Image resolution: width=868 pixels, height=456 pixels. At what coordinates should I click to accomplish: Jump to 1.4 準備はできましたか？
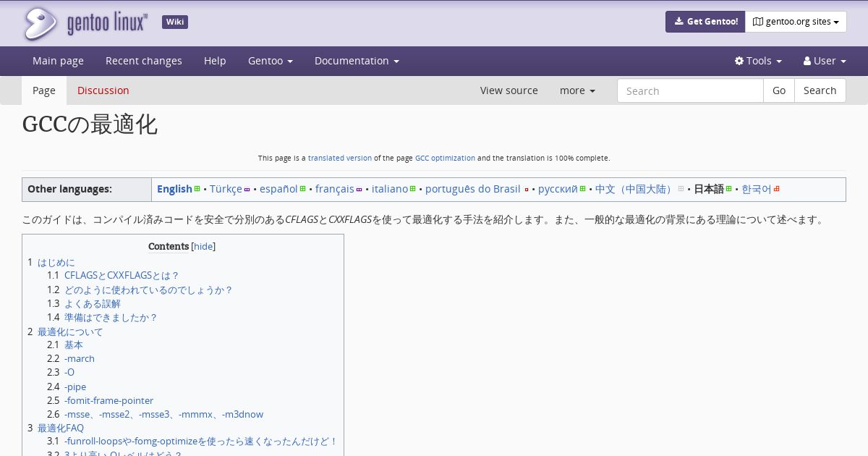tap(111, 317)
